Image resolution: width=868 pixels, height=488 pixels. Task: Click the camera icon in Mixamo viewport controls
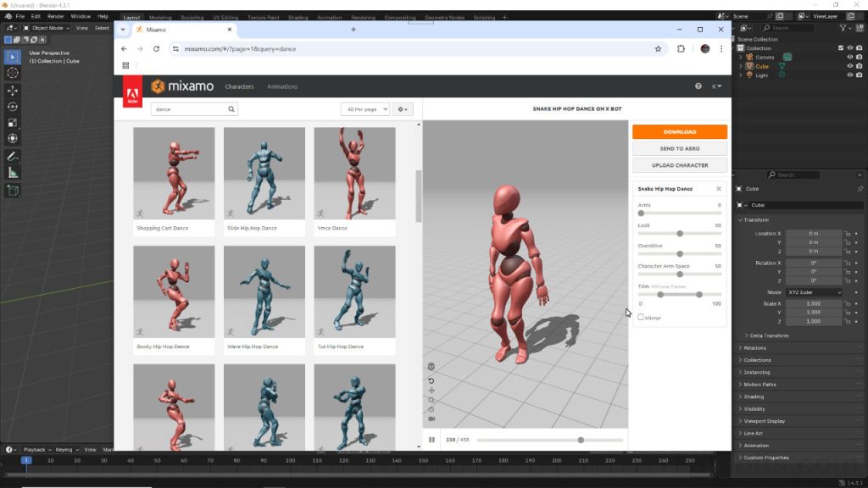431,419
